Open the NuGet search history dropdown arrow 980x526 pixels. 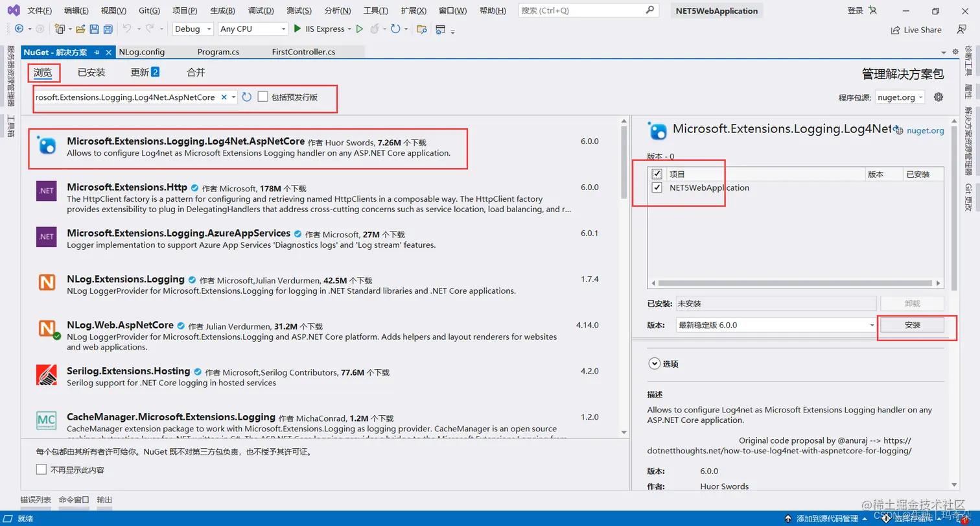233,97
